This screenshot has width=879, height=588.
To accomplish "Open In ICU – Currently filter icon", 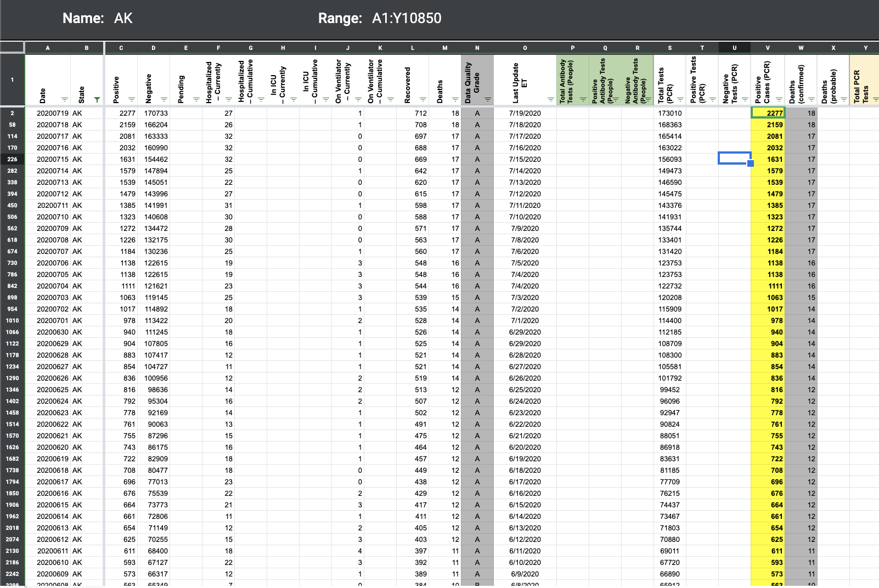I will [x=294, y=100].
